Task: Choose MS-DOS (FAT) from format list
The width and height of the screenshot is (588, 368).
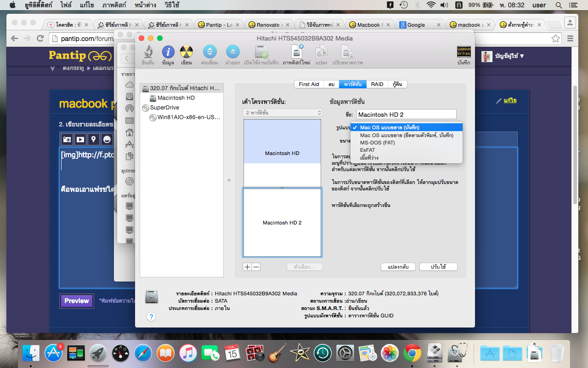Action: pyautogui.click(x=407, y=143)
